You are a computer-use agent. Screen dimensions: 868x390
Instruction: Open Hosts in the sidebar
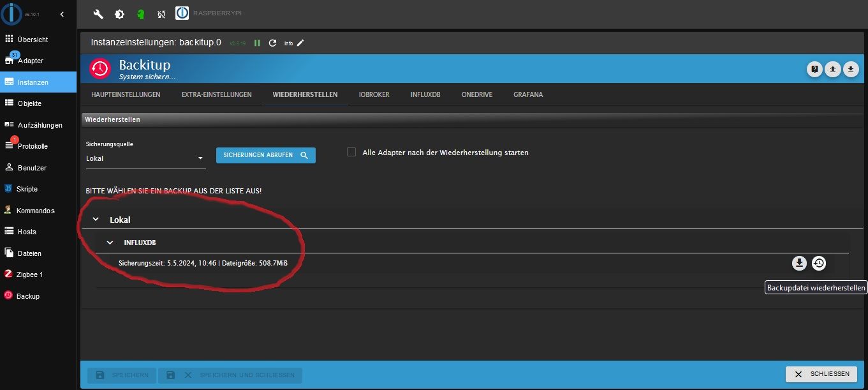[38, 232]
